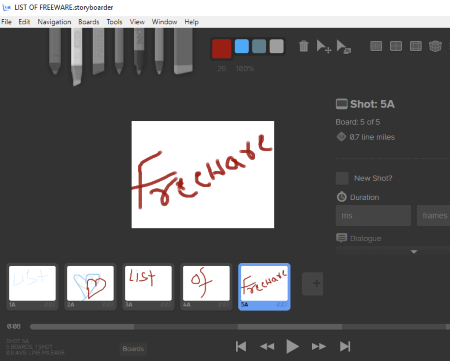Image resolution: width=450 pixels, height=361 pixels.
Task: Click the Storyboarder app icon in title bar
Action: [6, 7]
